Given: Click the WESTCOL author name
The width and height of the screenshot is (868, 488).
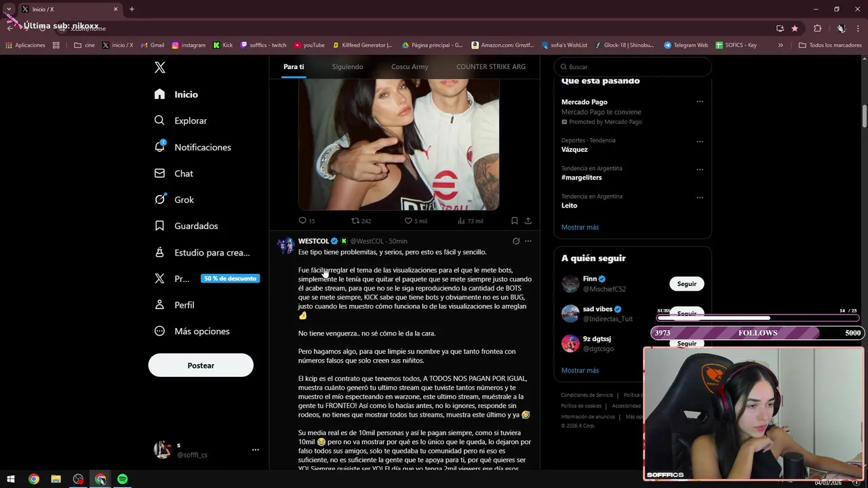Looking at the screenshot, I should pyautogui.click(x=313, y=241).
